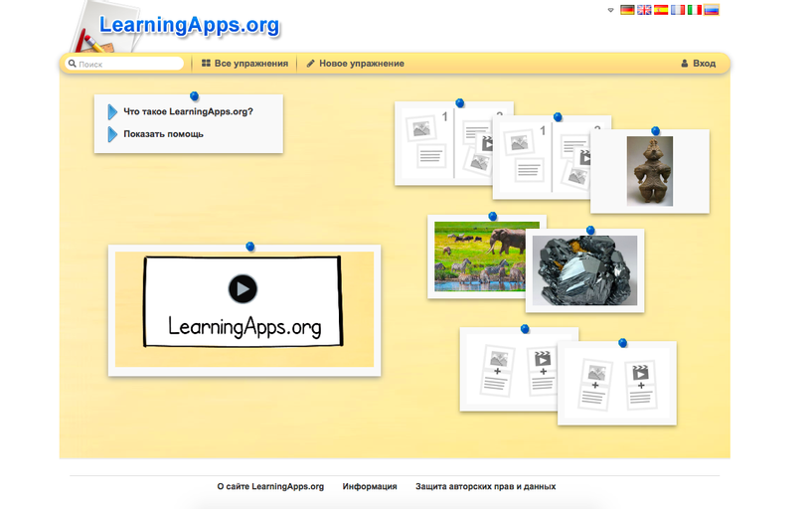Select the Russian flag language icon
This screenshot has width=812, height=509.
(712, 10)
